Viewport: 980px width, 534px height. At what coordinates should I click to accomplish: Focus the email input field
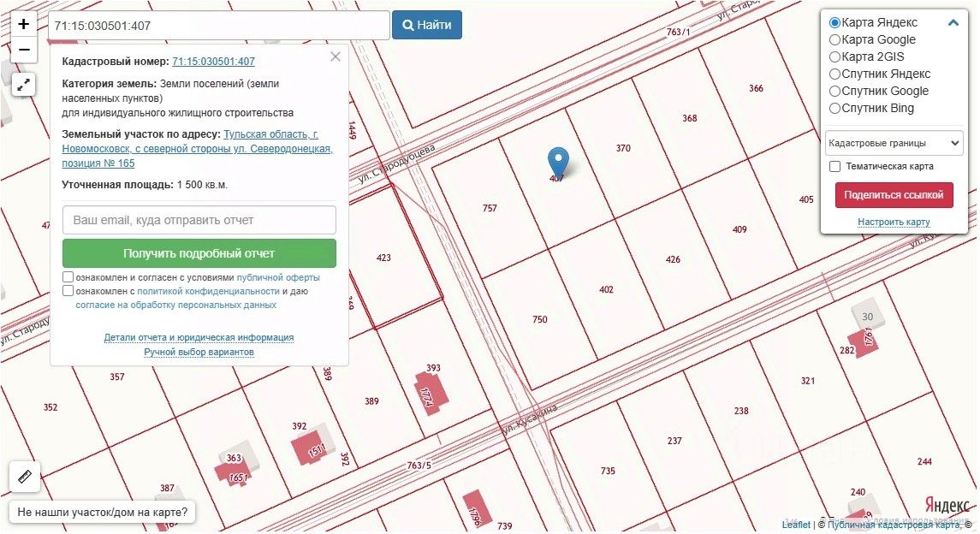[x=199, y=220]
